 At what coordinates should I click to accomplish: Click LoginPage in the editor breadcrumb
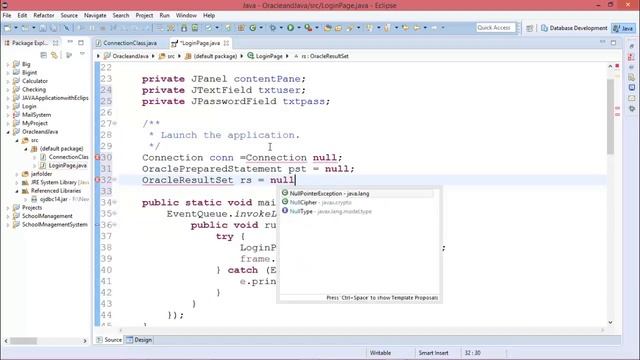pyautogui.click(x=269, y=56)
